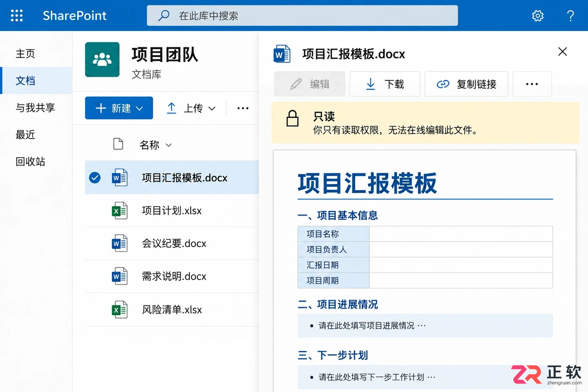This screenshot has width=588, height=392.
Task: Click in the 在此库中搜索 search field
Action: pyautogui.click(x=302, y=16)
